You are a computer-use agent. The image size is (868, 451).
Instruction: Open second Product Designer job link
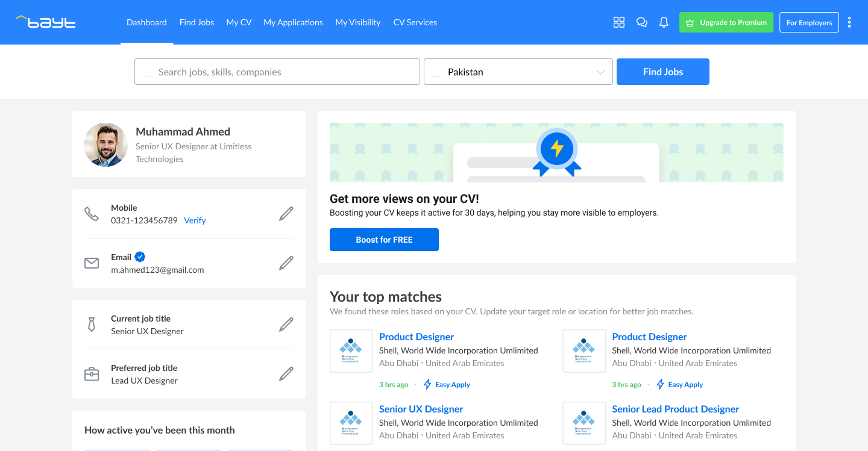click(649, 337)
